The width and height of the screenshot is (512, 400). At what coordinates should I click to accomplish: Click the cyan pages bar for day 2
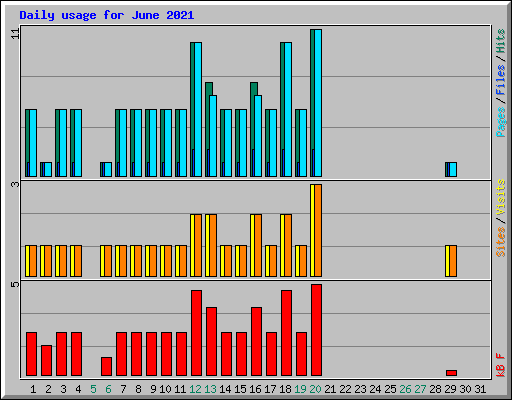pyautogui.click(x=48, y=169)
